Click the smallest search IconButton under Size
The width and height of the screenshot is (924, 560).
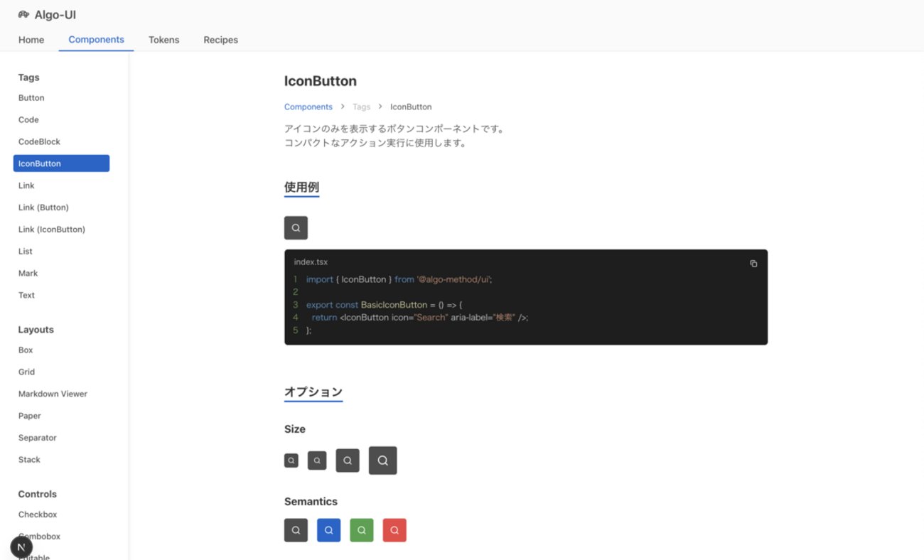point(291,460)
